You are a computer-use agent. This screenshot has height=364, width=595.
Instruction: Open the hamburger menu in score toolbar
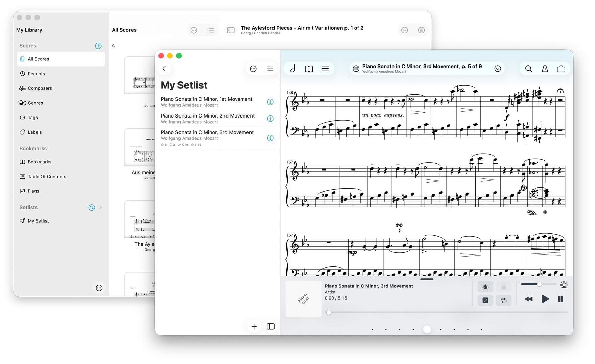[325, 69]
